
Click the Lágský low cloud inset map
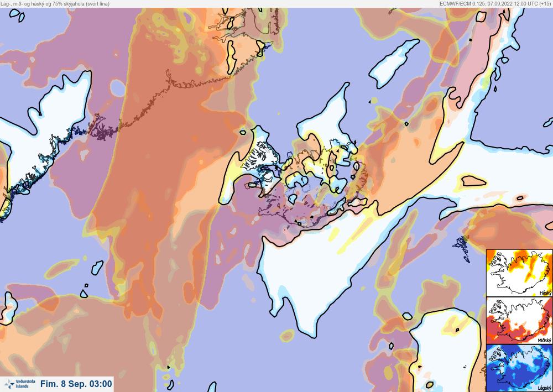(519, 368)
